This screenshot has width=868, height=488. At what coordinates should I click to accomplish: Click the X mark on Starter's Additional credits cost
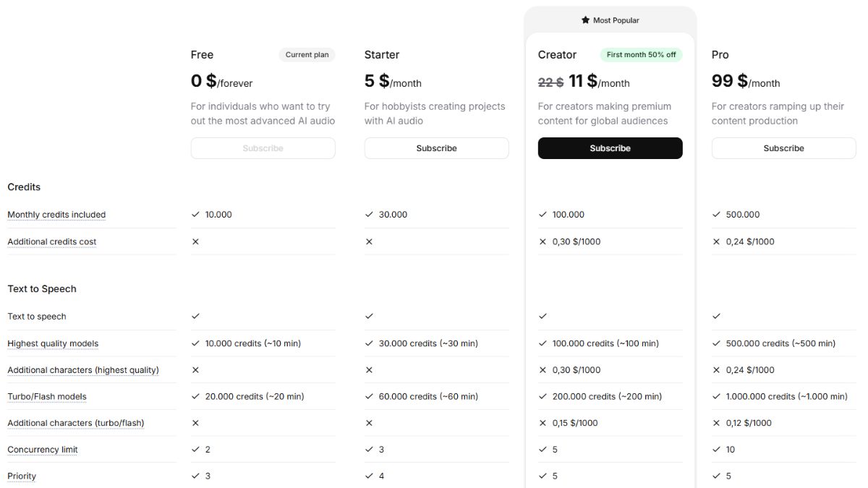369,241
